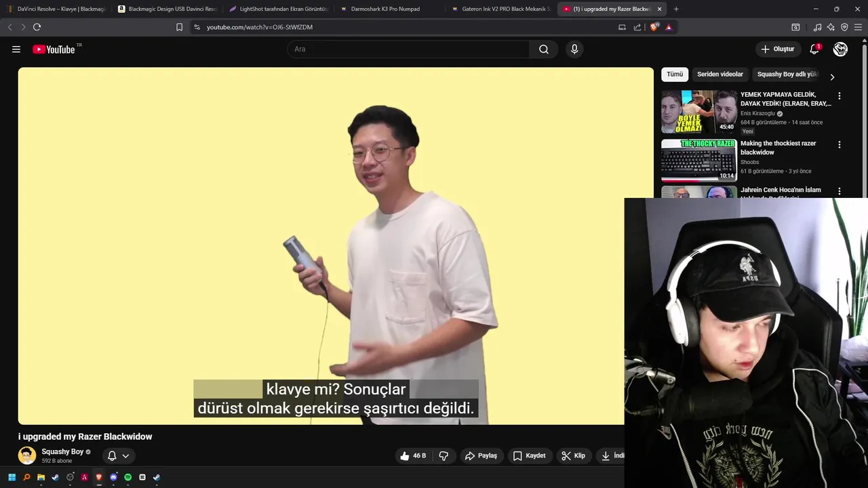Switch to Darmoshark K3 Pro Numpad tab
This screenshot has height=488, width=868.
click(x=389, y=9)
